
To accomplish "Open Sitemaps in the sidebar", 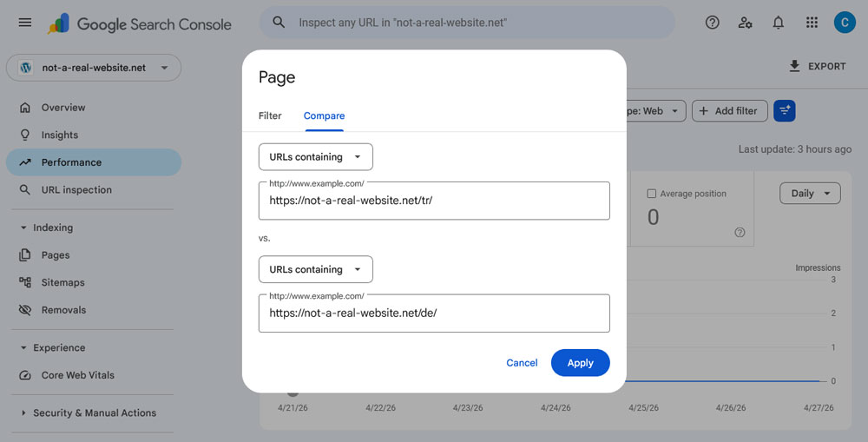I will click(94, 282).
